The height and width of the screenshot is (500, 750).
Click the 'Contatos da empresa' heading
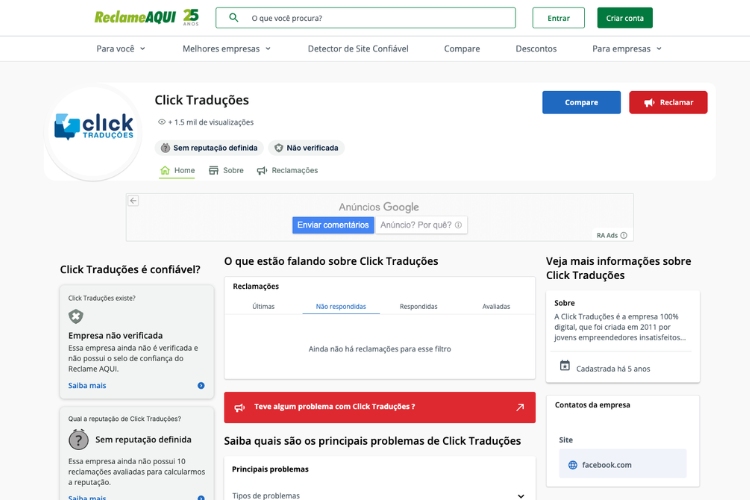tap(592, 405)
